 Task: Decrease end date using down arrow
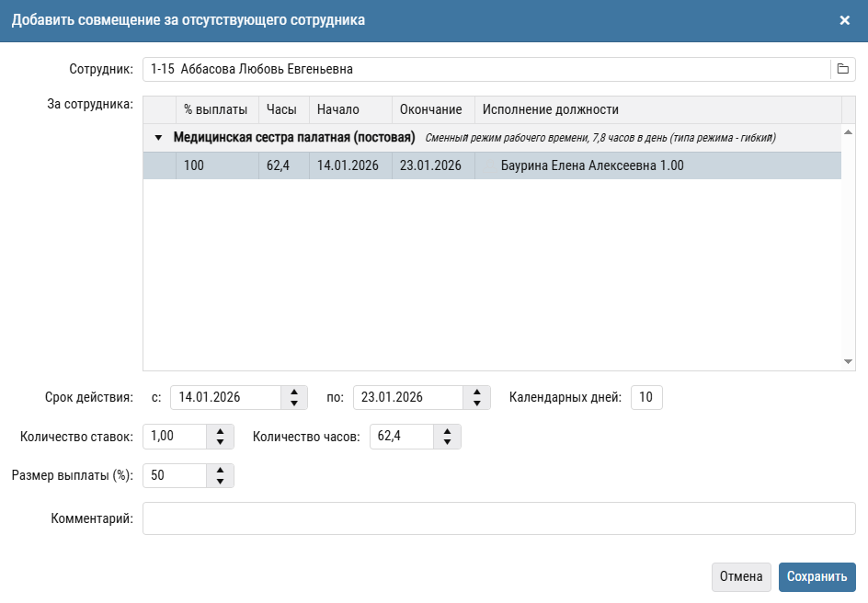coord(476,404)
